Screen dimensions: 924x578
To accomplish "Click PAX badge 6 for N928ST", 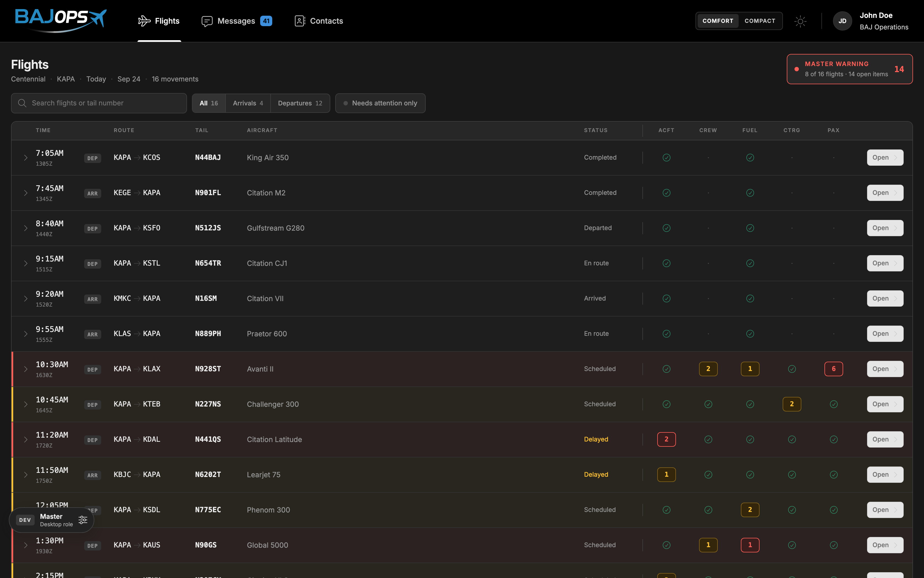I will tap(834, 369).
